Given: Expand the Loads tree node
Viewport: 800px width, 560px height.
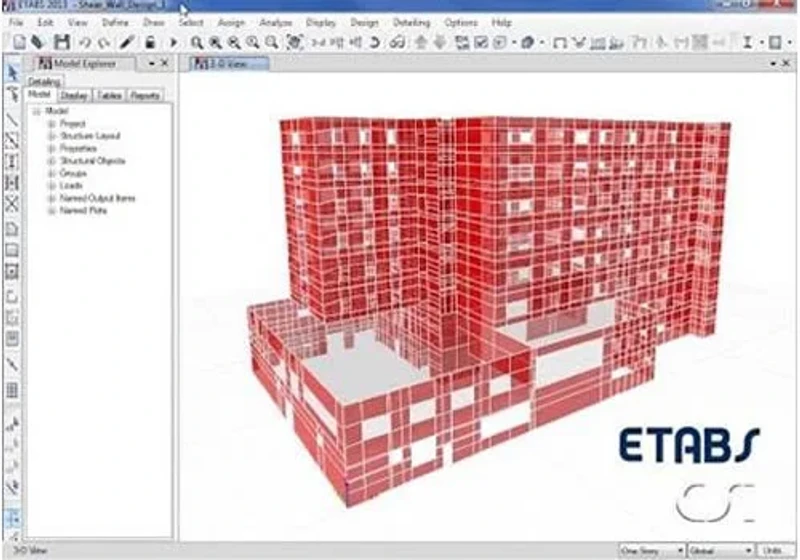Looking at the screenshot, I should pos(51,186).
